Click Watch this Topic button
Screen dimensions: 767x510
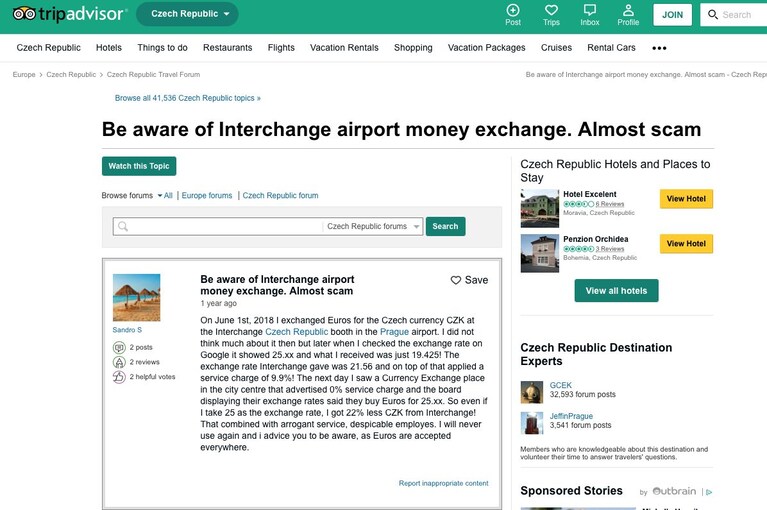[x=139, y=166]
